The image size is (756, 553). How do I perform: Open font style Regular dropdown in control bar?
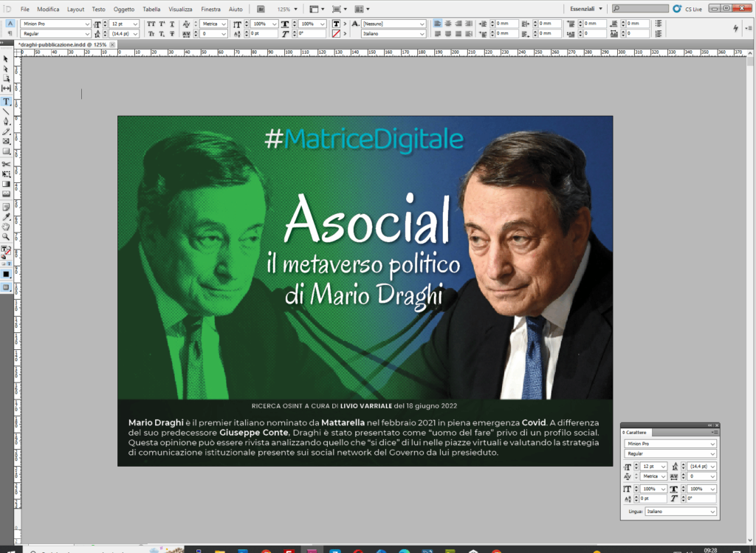tap(87, 34)
